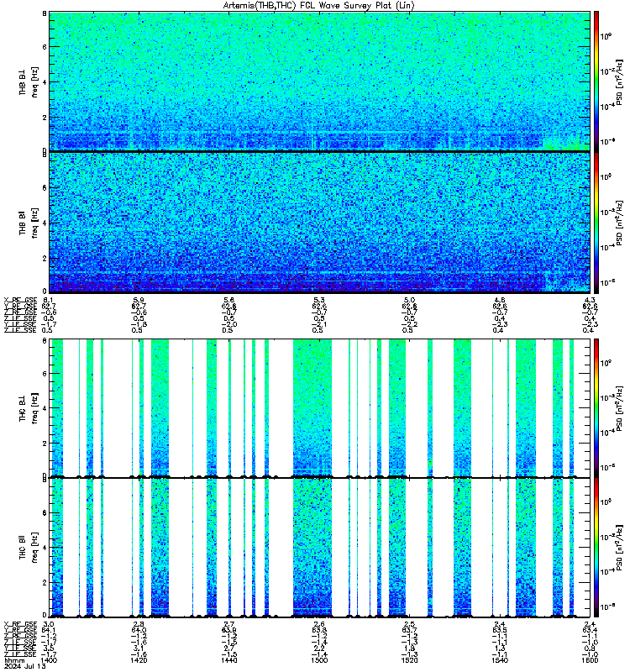Click the THC Y_RE_GSE value 63.7
The width and height of the screenshot is (630, 672).
point(409,630)
